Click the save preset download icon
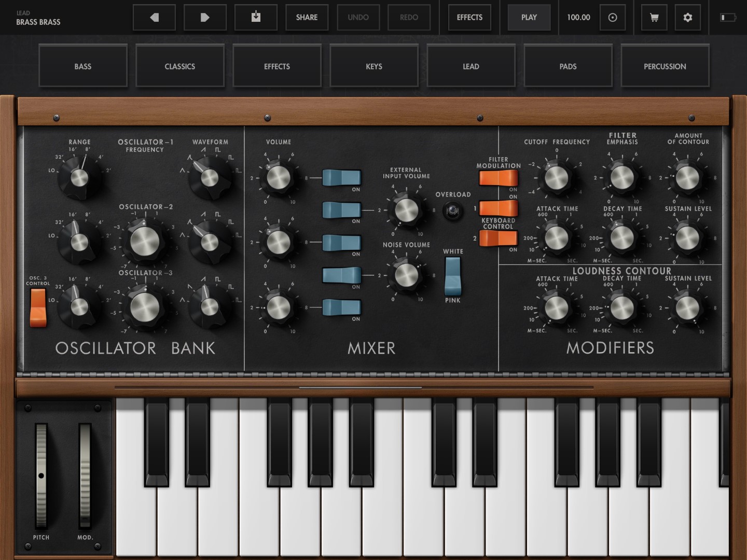The height and width of the screenshot is (560, 747). click(256, 18)
